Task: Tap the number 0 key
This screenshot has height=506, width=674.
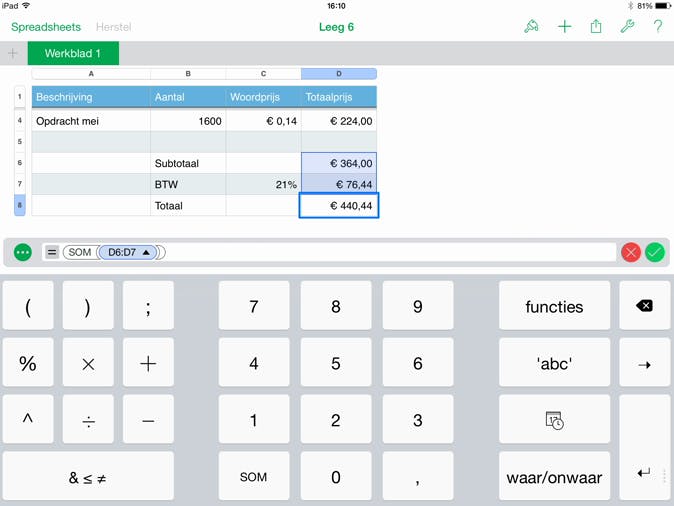Action: coord(336,476)
